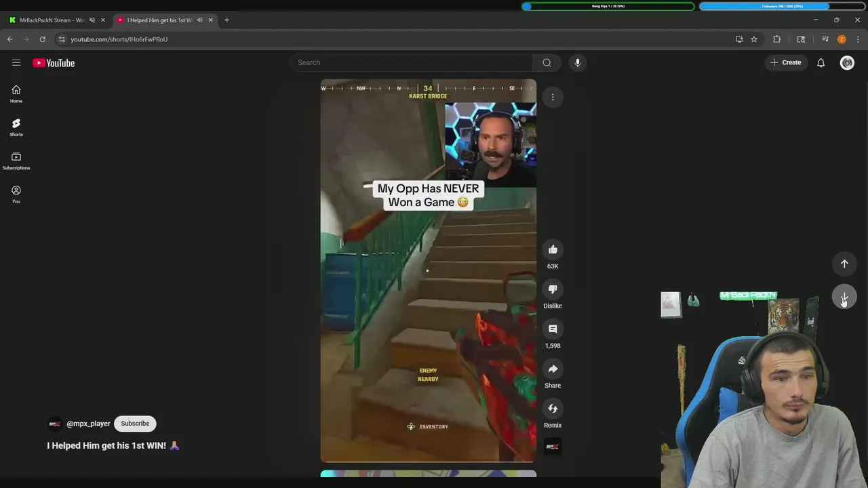This screenshot has width=868, height=488.
Task: Go forward in browser history
Action: 26,39
